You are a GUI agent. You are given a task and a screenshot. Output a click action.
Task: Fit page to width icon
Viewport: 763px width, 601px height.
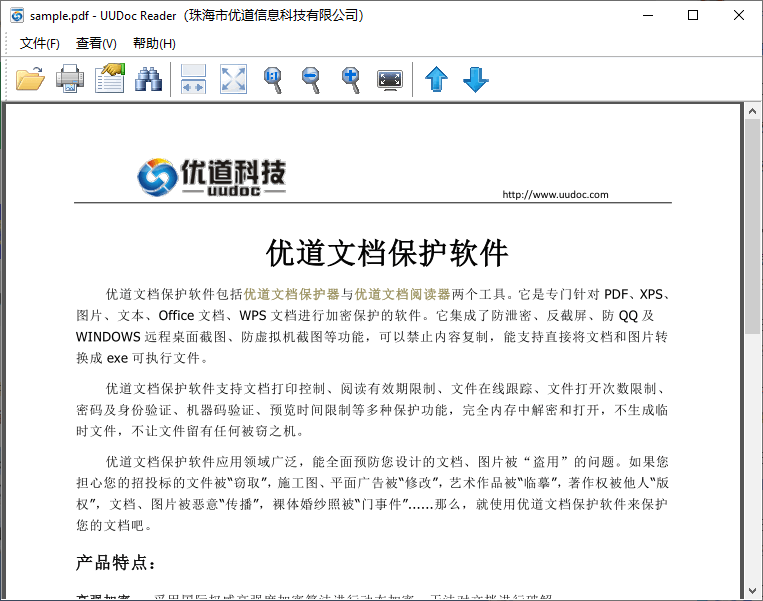[193, 79]
